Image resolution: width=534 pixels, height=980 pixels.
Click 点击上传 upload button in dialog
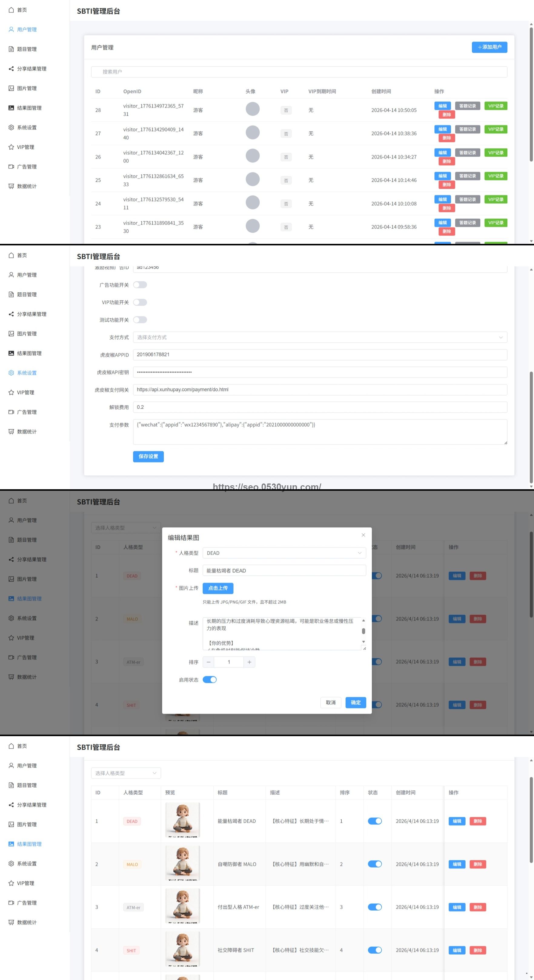pos(218,588)
